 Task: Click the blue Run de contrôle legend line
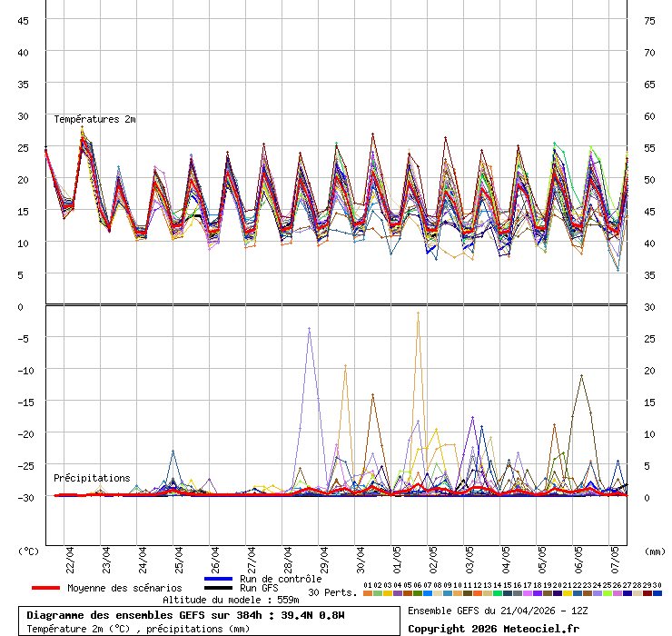pos(219,579)
